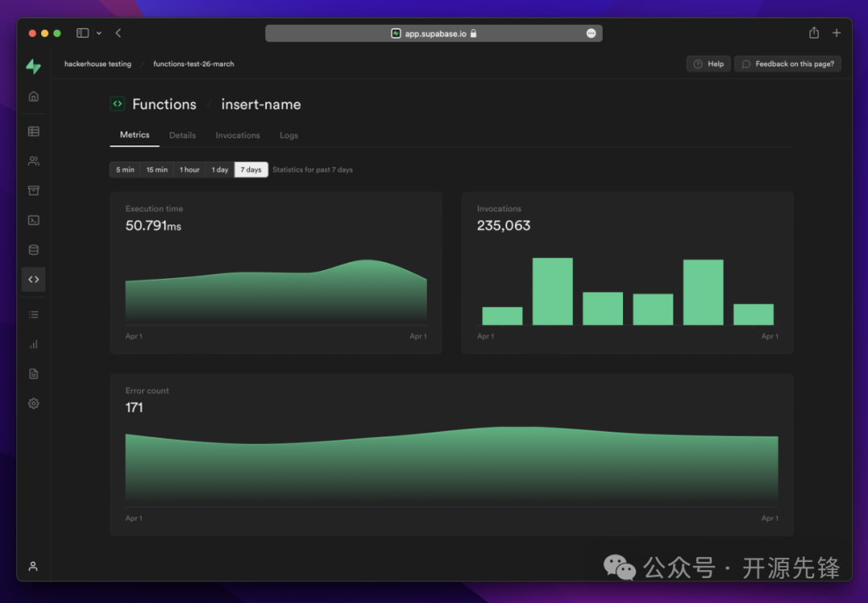Screen dimensions: 868x603
Task: Open the hackerhouse testing breadcrumb
Action: point(97,64)
